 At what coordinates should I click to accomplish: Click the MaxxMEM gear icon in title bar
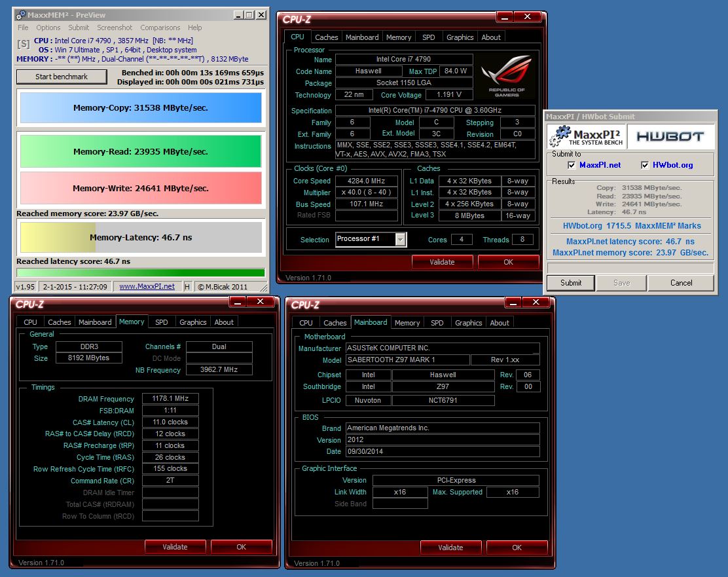(21, 15)
